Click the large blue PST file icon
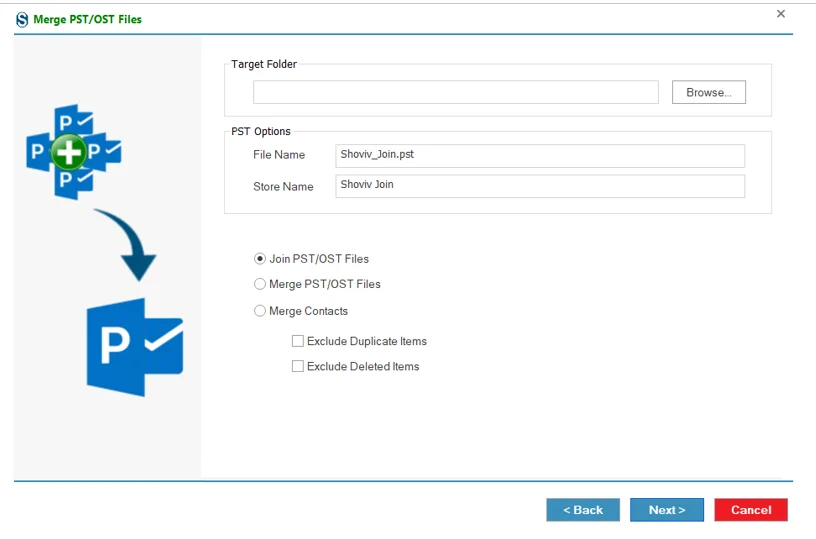816x539 pixels. (135, 347)
